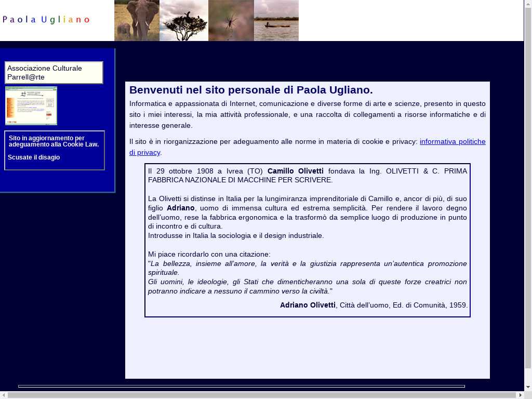
Task: Click the vertical scrollbar down arrow
Action: point(528,387)
